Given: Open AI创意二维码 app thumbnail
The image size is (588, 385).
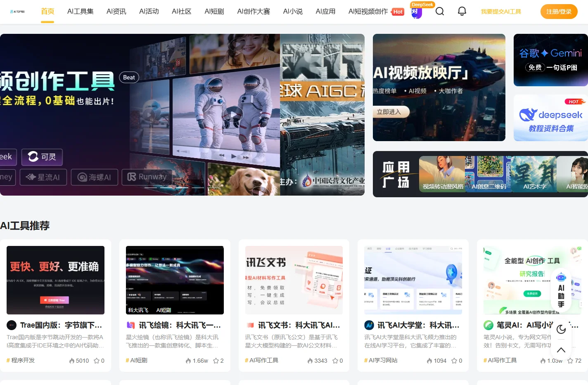Looking at the screenshot, I should (488, 174).
